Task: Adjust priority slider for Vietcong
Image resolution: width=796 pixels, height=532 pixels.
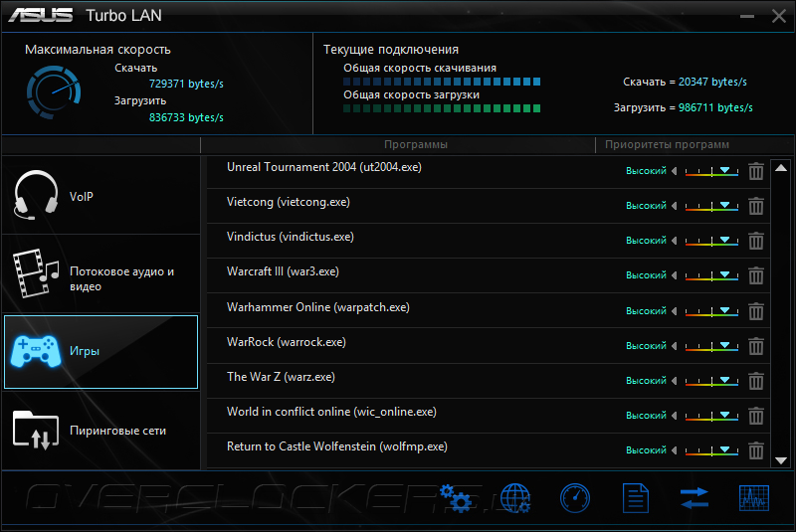Action: (x=711, y=206)
